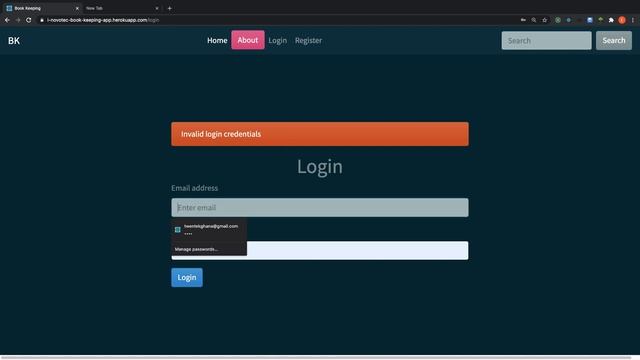Viewport: 640px width, 360px height.
Task: Click the Invalid login credentials alert
Action: pyautogui.click(x=320, y=134)
